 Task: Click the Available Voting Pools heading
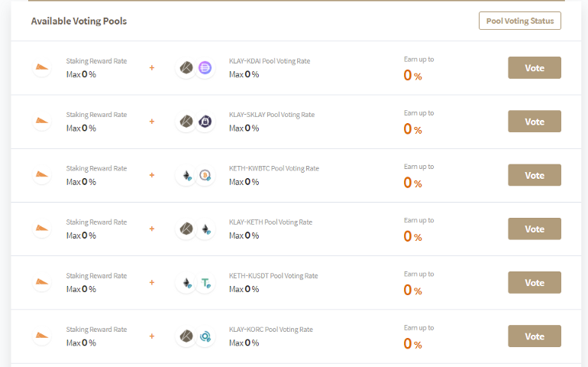(79, 21)
